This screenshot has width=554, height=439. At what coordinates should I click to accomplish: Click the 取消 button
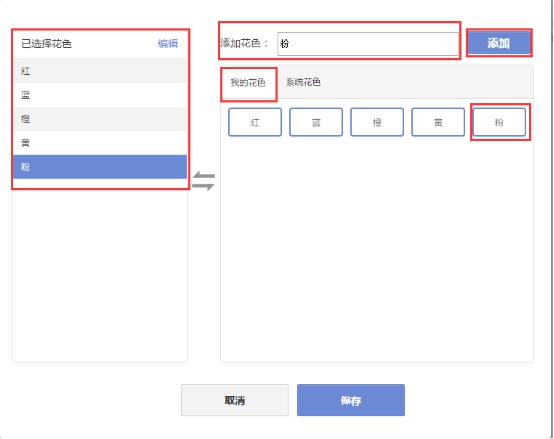pos(235,400)
